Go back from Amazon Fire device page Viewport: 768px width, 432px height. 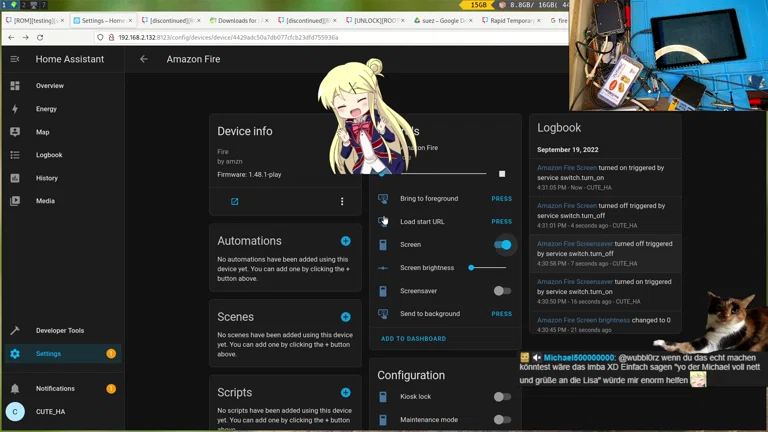point(144,59)
